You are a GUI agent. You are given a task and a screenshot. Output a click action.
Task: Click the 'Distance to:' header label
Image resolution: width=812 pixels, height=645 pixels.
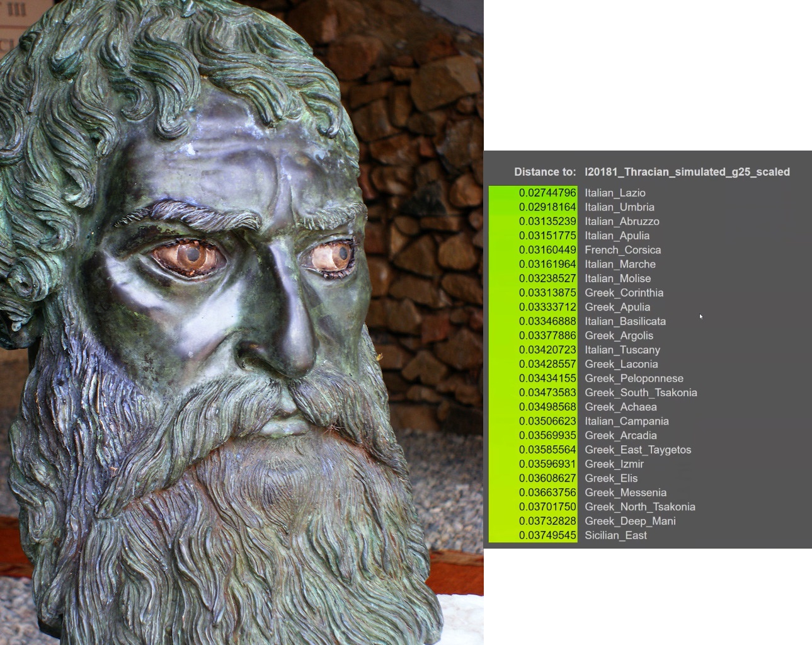(x=545, y=172)
